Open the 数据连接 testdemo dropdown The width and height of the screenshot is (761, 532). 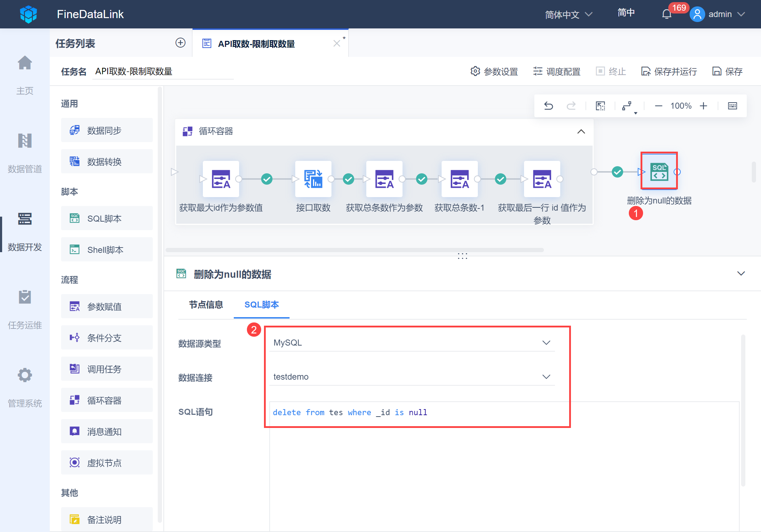(412, 377)
